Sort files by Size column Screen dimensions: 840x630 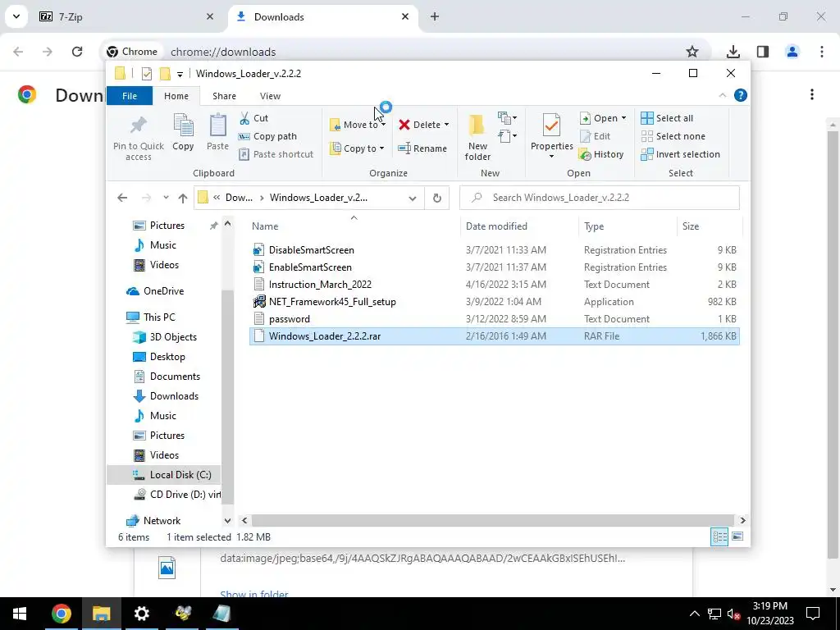coord(710,226)
